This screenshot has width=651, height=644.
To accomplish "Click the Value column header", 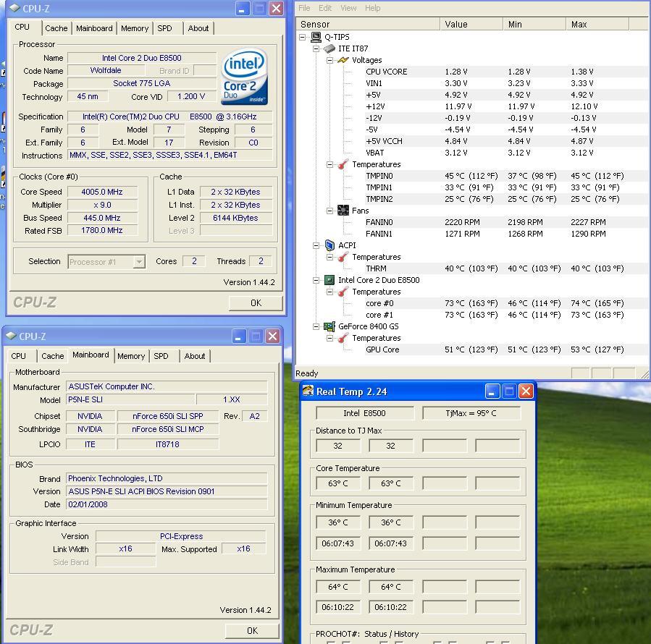I will coord(471,24).
